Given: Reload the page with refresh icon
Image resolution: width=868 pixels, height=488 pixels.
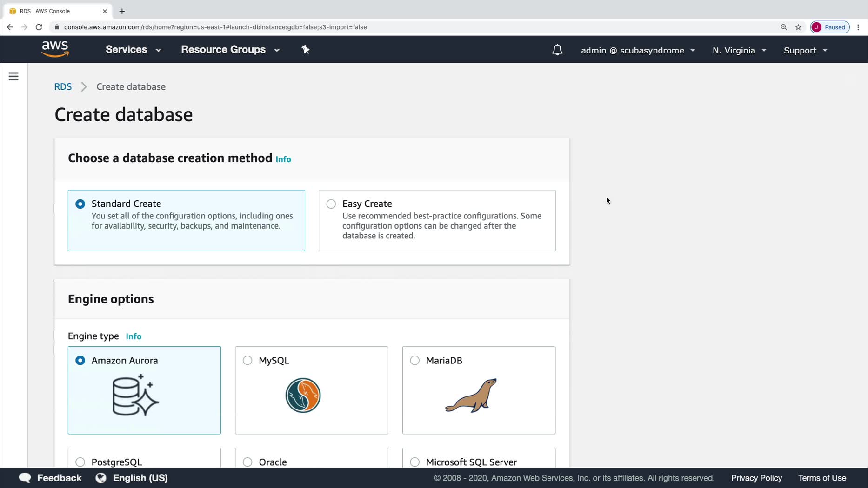Looking at the screenshot, I should 39,27.
